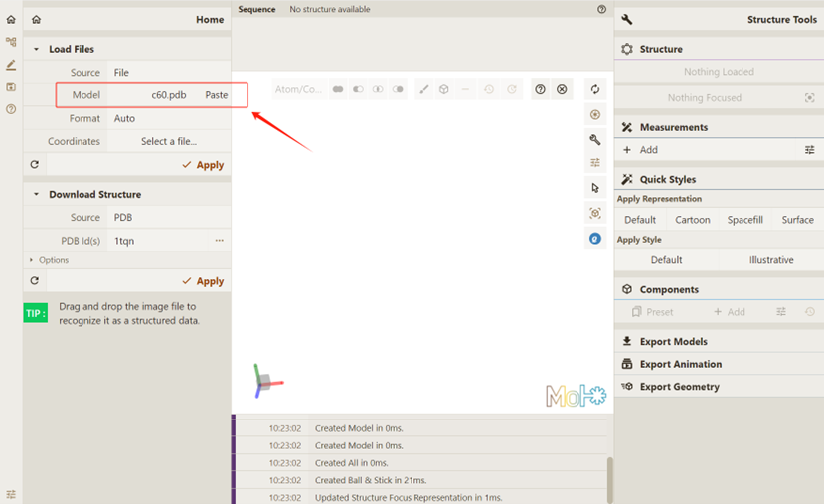Open the help icon in sequence panel header

coord(601,9)
